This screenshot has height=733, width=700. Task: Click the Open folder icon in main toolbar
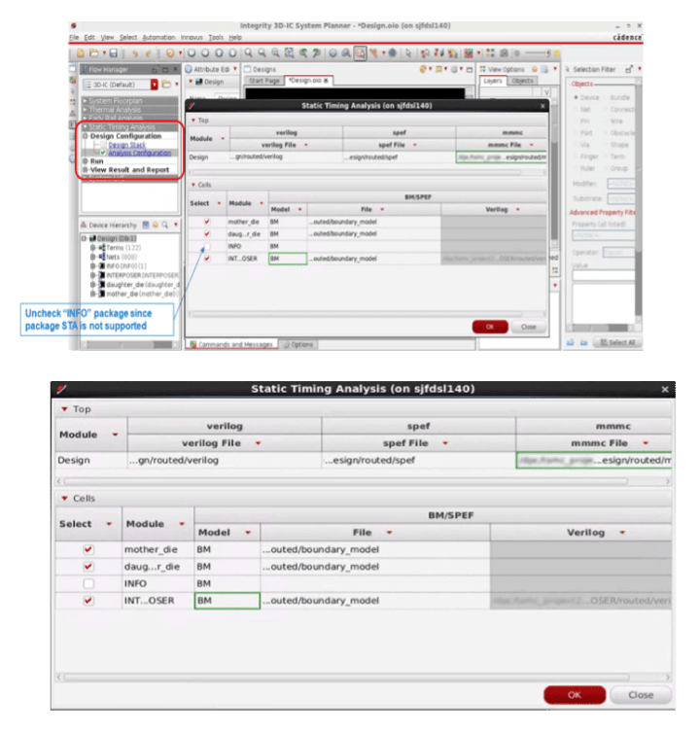coord(93,52)
